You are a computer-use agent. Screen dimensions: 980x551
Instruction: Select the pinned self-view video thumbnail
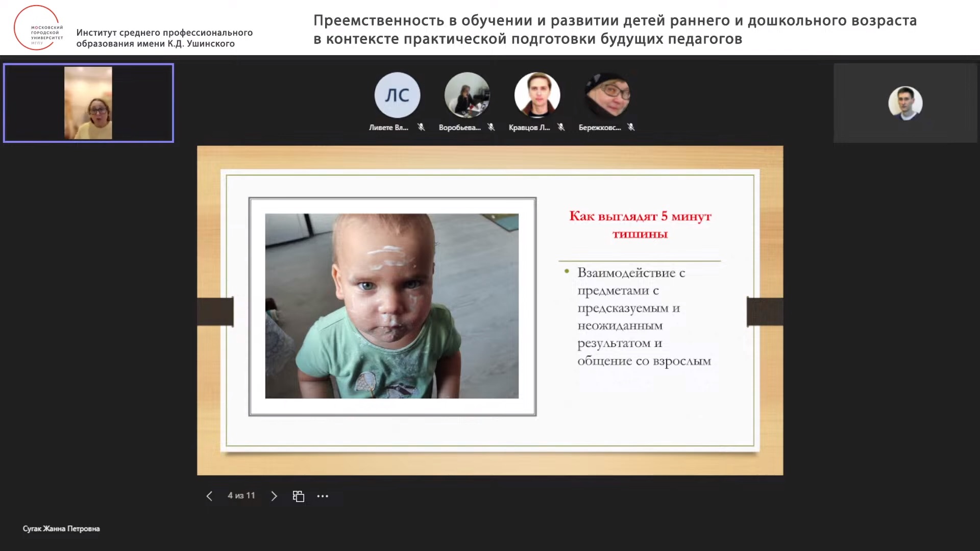88,103
